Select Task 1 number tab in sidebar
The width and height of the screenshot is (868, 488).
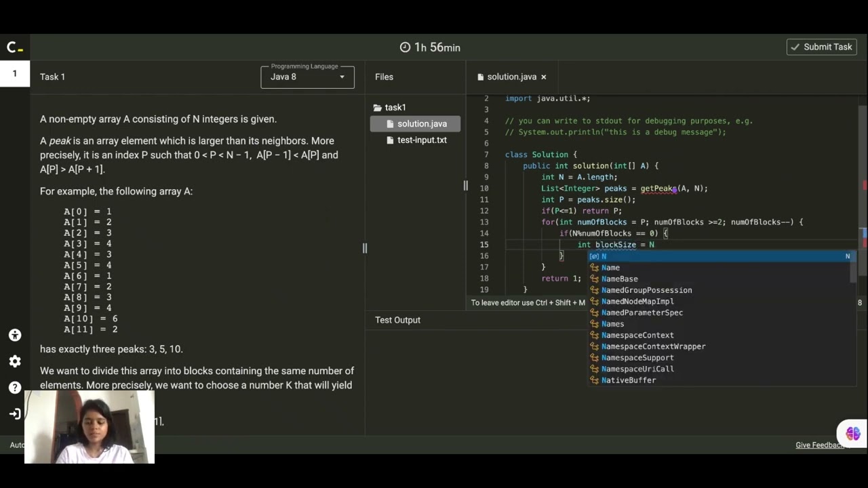pos(15,73)
